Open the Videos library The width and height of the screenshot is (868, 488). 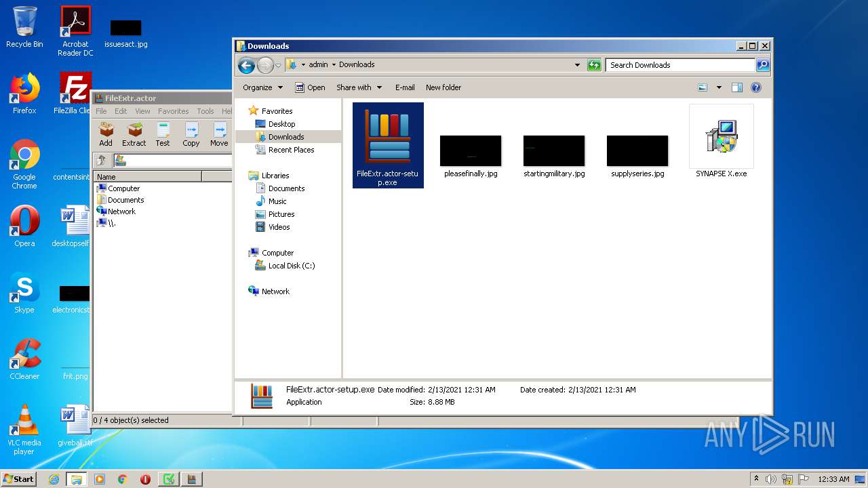279,227
